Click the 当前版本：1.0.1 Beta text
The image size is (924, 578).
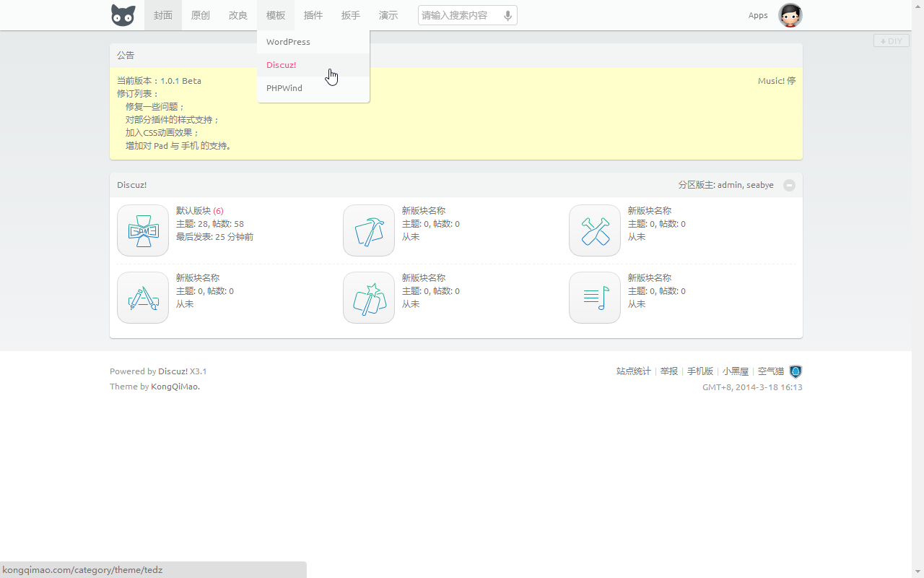[x=159, y=81]
